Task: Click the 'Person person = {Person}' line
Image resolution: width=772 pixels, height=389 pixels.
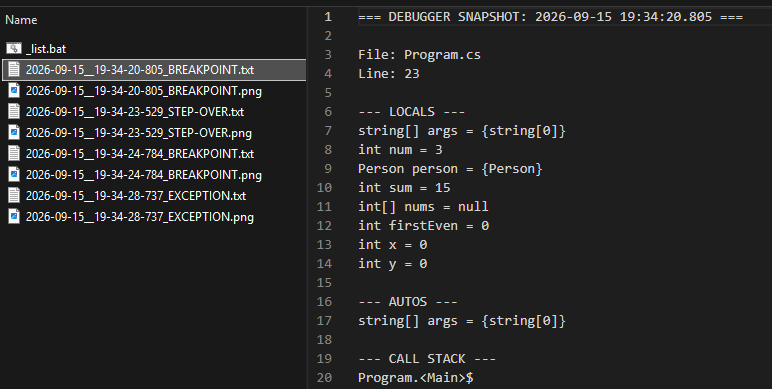Action: tap(450, 168)
